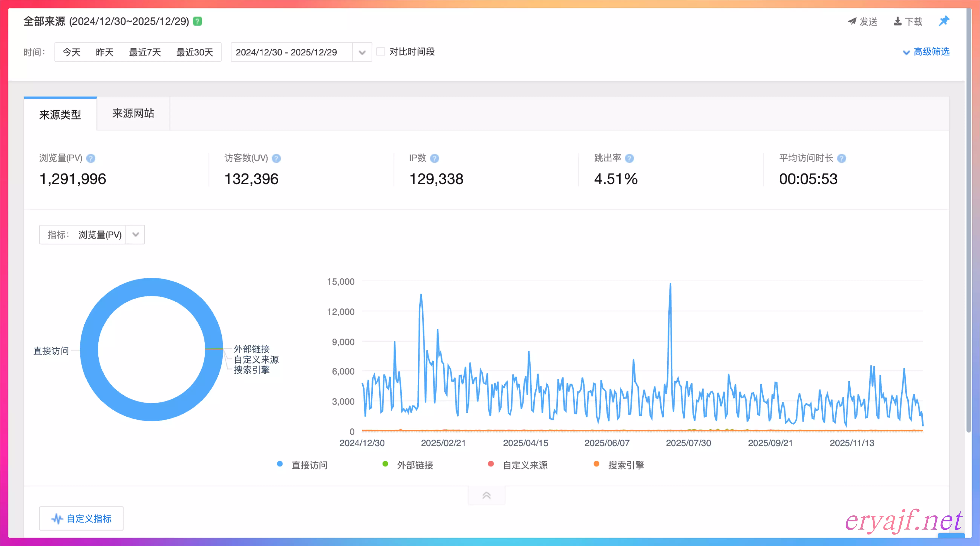980x546 pixels.
Task: Enable the 对比时间段 checkbox
Action: click(381, 52)
